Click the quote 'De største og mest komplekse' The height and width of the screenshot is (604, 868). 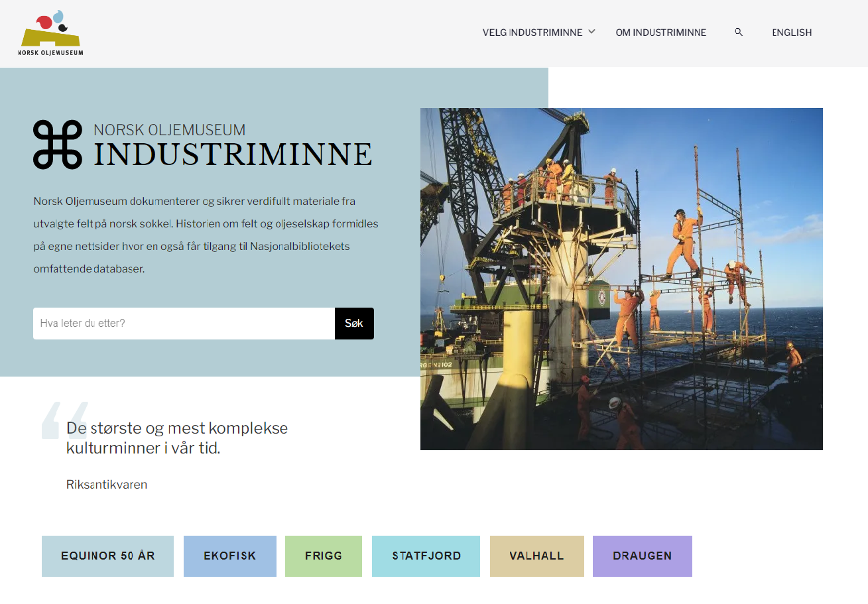(x=177, y=428)
